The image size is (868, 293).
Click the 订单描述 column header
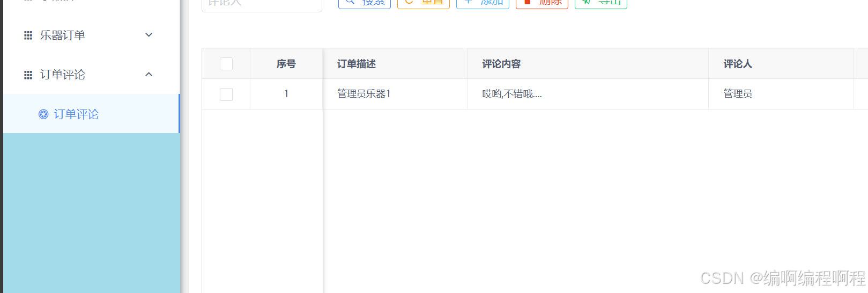(x=395, y=64)
